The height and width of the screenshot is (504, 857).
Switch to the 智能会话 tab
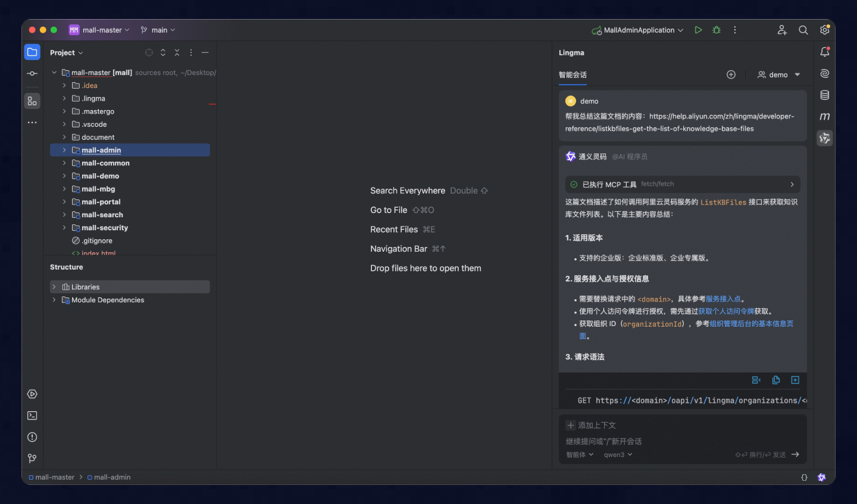point(573,75)
